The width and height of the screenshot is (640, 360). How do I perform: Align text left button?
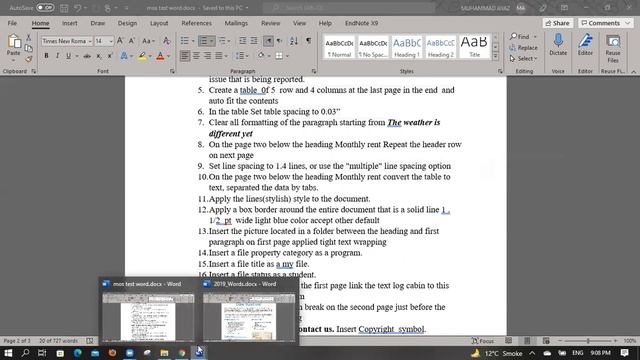point(185,56)
